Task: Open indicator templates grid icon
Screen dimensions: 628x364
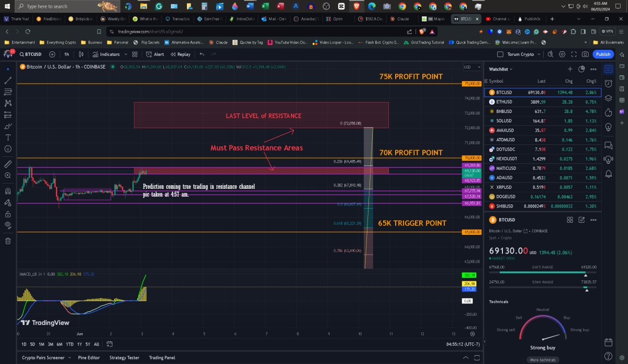Action: tap(135, 54)
